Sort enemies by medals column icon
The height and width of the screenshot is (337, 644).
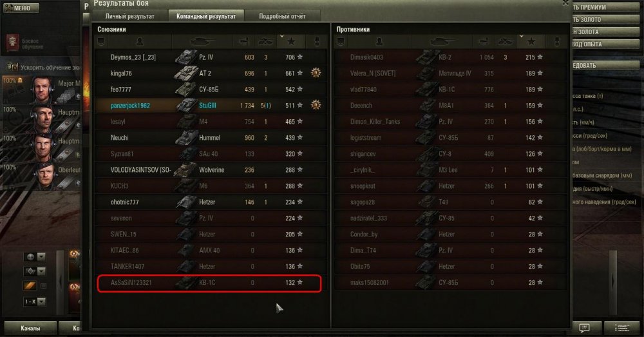(x=557, y=41)
